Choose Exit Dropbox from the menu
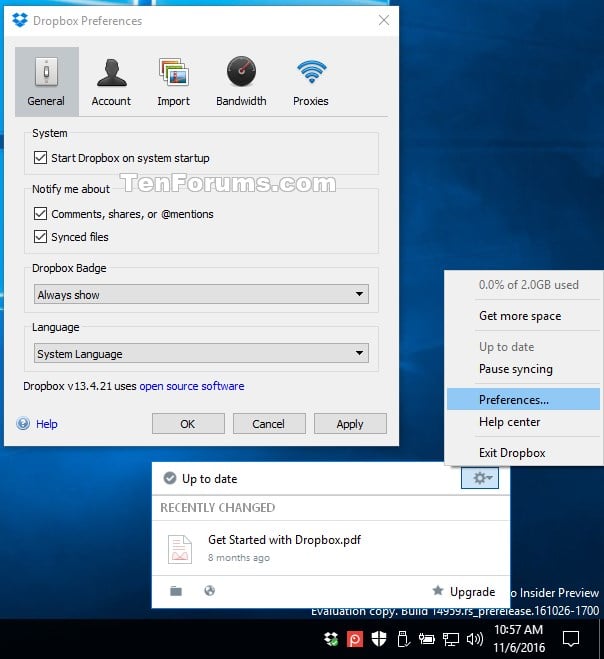Viewport: 604px width, 659px height. tap(523, 453)
